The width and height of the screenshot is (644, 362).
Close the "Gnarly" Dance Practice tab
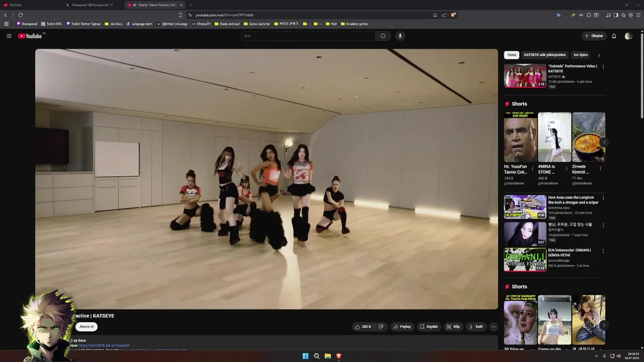pos(181,5)
